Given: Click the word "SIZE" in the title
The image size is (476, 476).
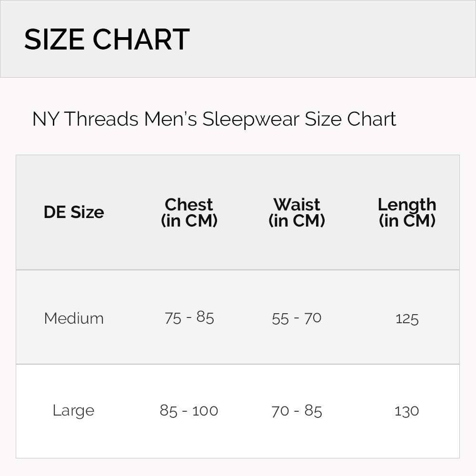Looking at the screenshot, I should (54, 39).
